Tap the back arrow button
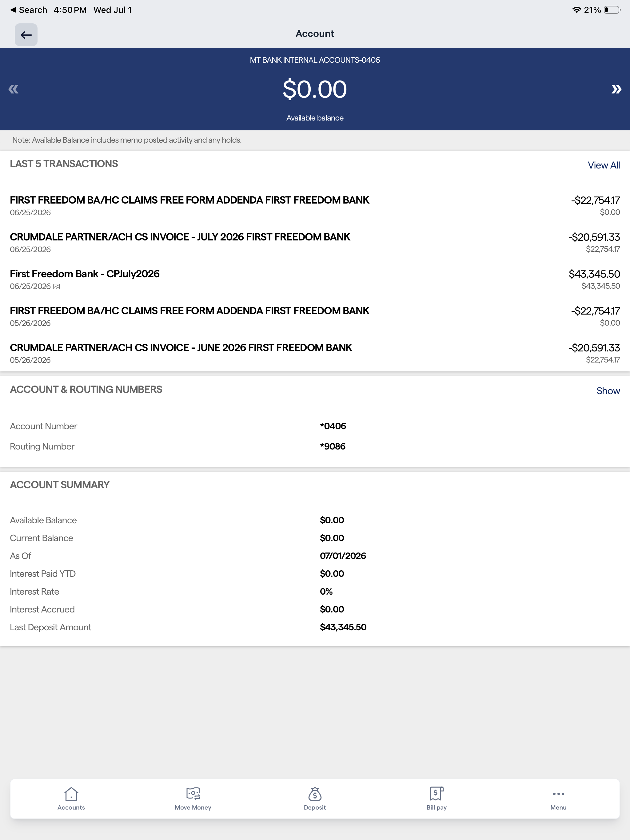 coord(26,35)
